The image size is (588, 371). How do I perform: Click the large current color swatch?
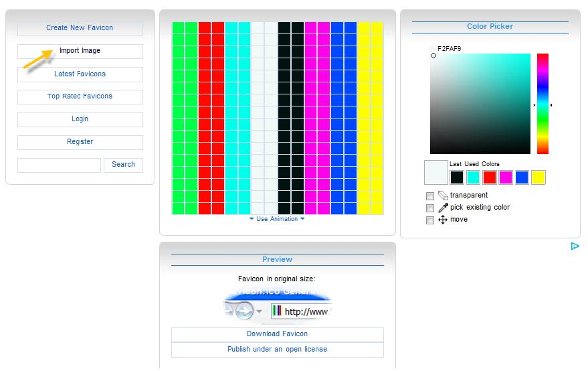[435, 172]
